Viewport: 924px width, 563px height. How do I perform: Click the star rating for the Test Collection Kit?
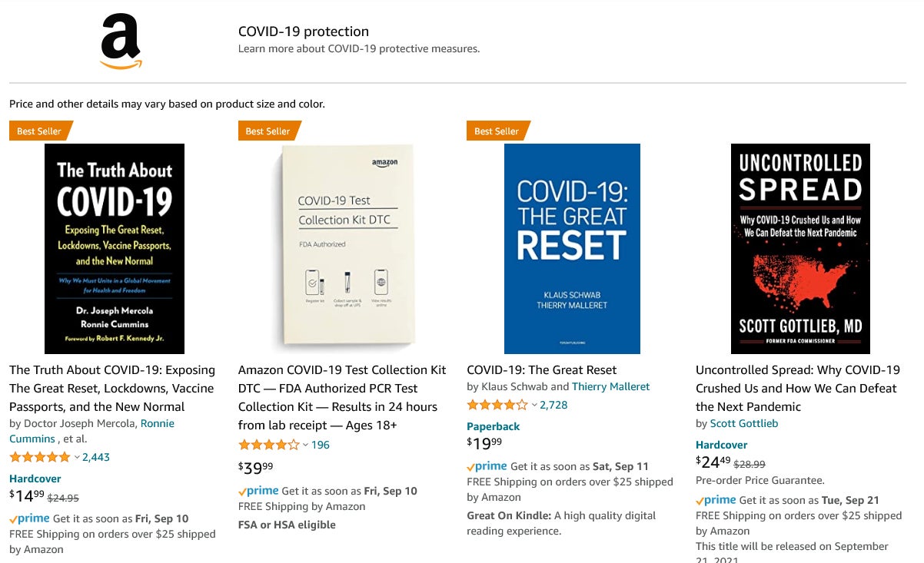[268, 445]
